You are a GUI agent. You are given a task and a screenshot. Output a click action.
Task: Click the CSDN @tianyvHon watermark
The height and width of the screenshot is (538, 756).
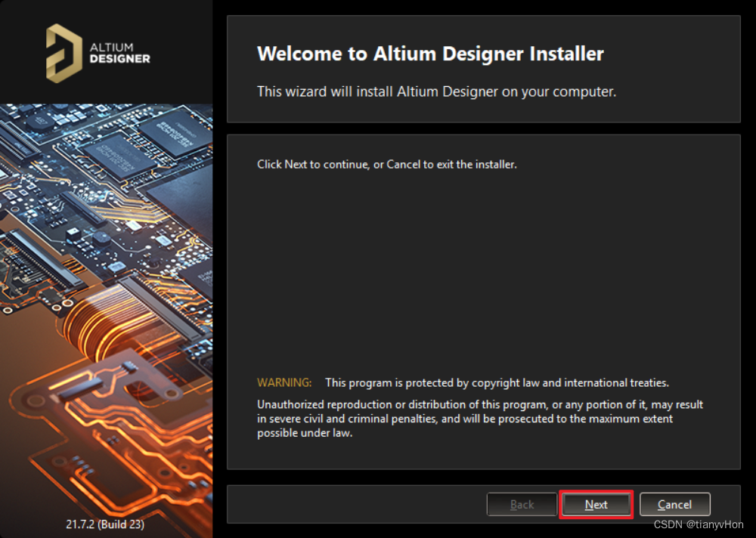pyautogui.click(x=699, y=524)
